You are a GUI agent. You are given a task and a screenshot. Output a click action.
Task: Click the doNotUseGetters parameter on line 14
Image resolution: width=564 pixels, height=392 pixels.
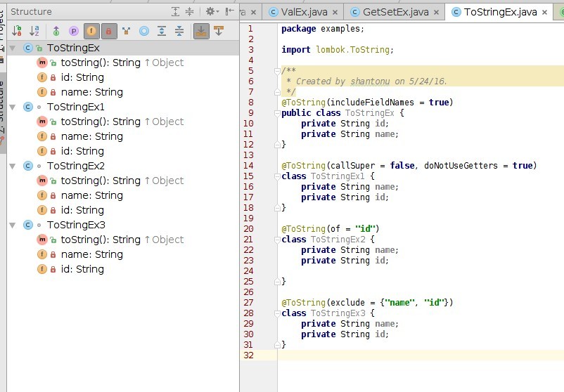[461, 166]
